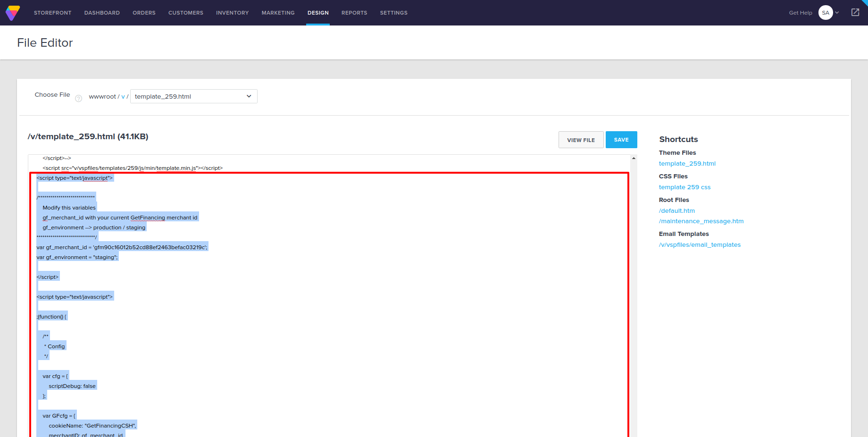Open the Settings menu
The height and width of the screenshot is (437, 868).
pos(394,13)
